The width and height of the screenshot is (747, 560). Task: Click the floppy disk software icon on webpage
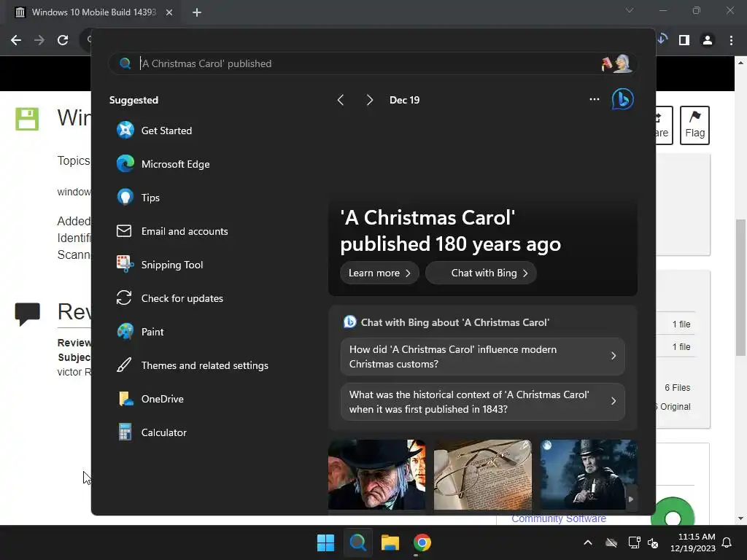click(27, 119)
